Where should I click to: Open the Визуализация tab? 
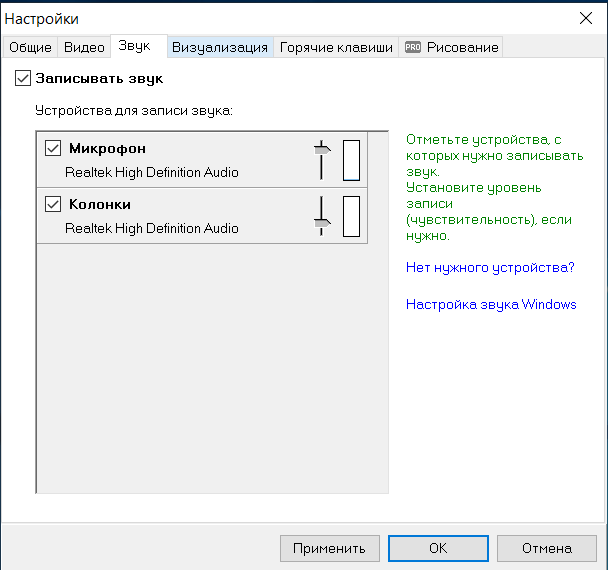pos(219,47)
